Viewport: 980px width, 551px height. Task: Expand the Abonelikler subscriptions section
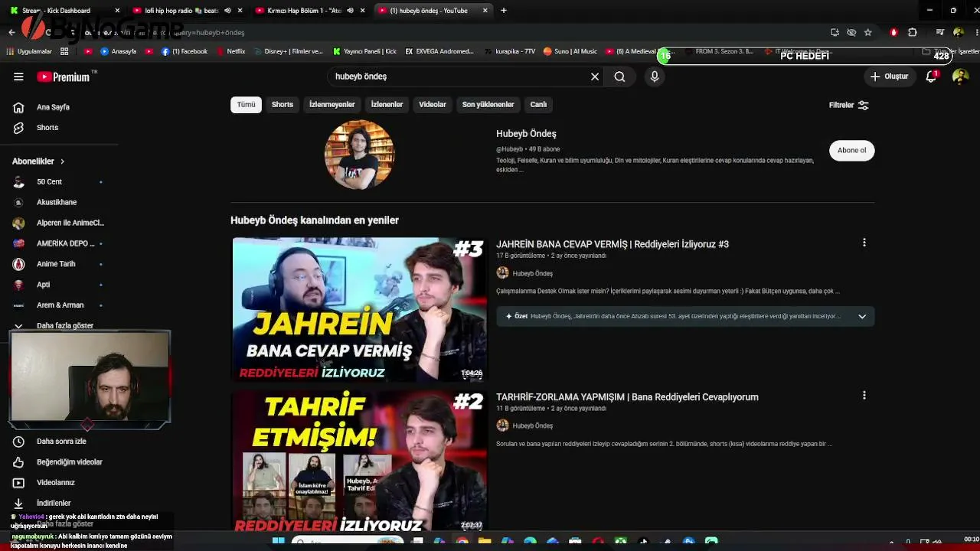tap(38, 161)
